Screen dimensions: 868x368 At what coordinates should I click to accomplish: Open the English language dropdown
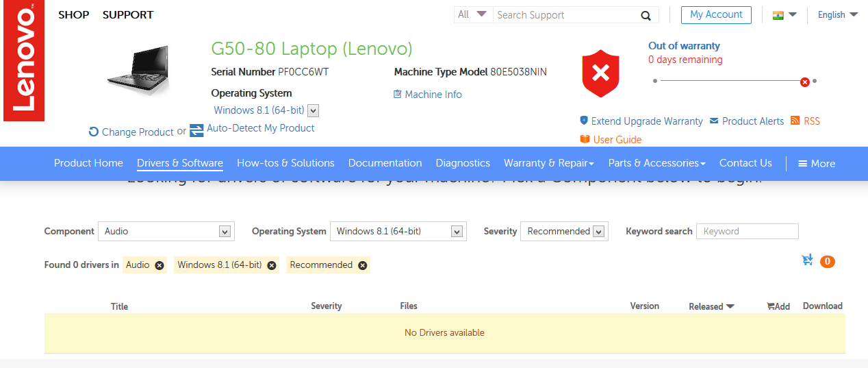point(838,15)
